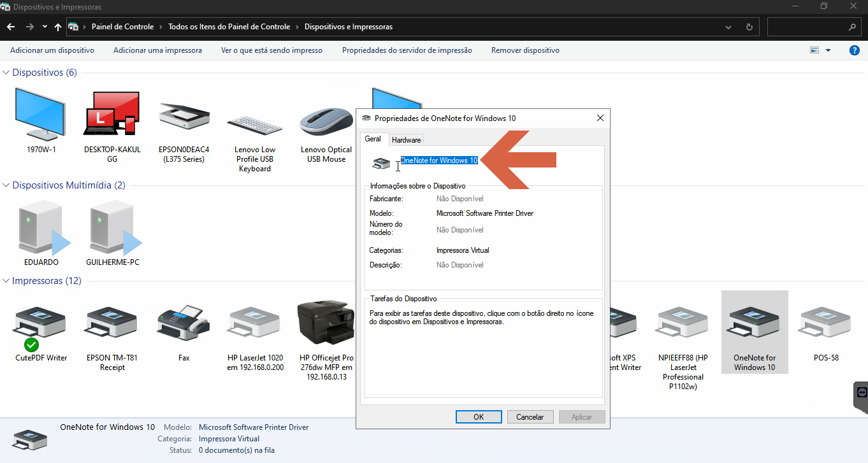Viewport: 868px width, 463px height.
Task: Open recent locations dropdown next to Forward arrow
Action: click(x=45, y=27)
